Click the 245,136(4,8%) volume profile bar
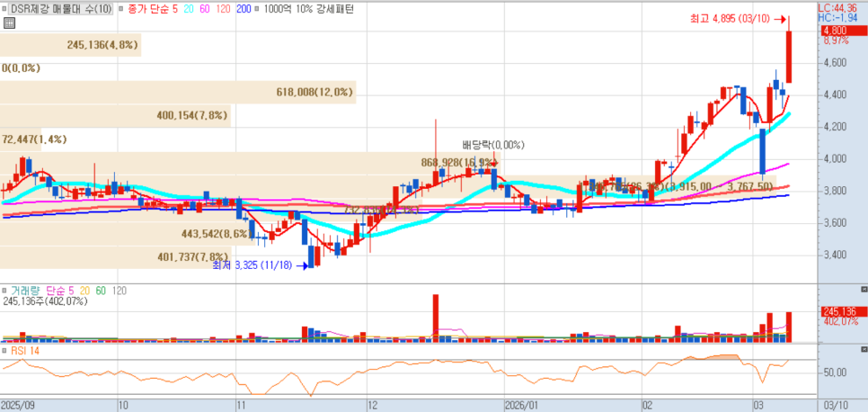Screen dimensions: 868x412 [70, 45]
